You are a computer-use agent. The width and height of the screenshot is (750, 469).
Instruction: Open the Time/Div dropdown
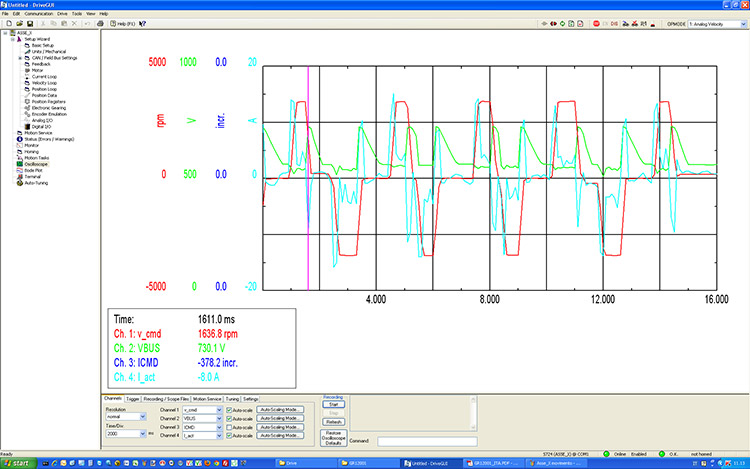[143, 435]
